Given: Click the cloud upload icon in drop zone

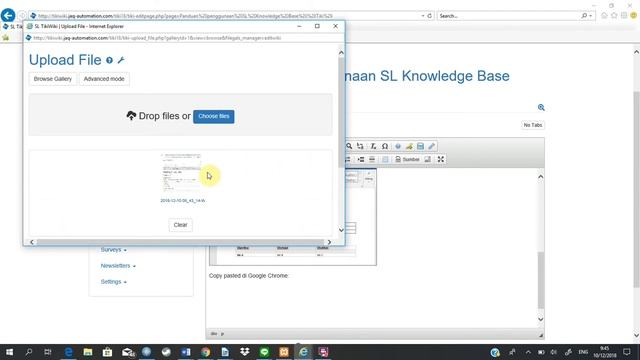Looking at the screenshot, I should (131, 116).
